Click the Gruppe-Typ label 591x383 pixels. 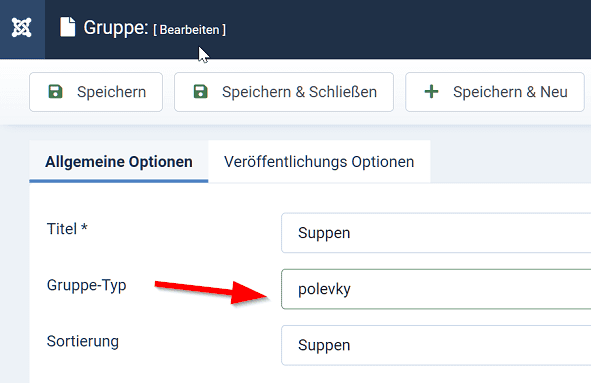tap(87, 285)
